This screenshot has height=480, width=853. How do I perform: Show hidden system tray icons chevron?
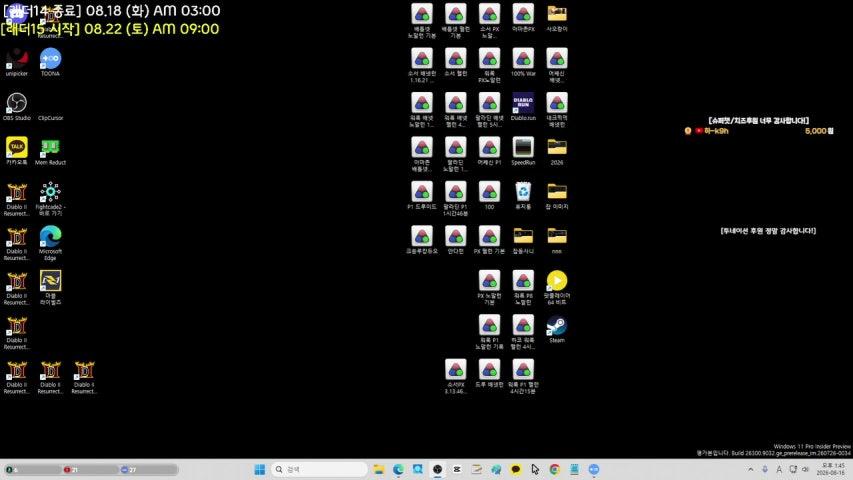tap(751, 469)
